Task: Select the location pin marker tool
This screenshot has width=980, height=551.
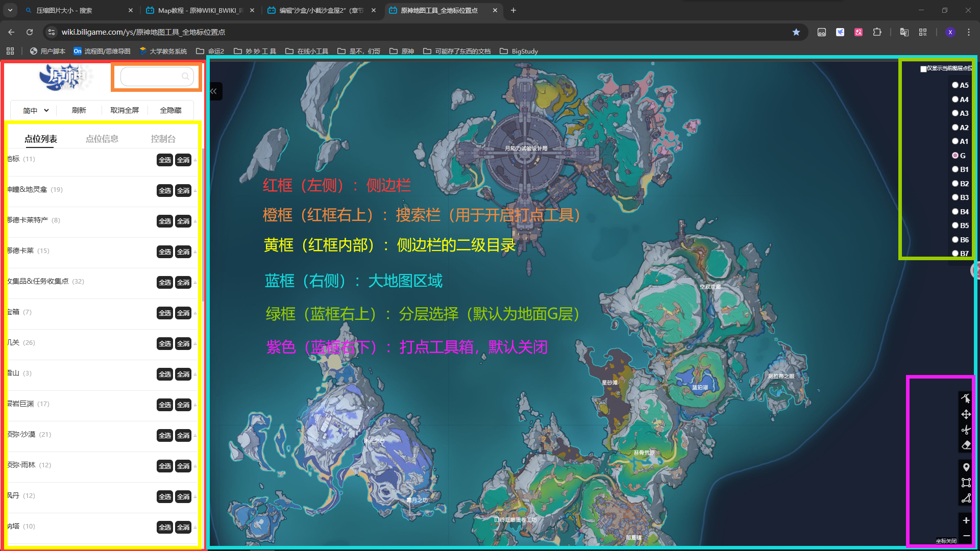Action: (x=966, y=467)
